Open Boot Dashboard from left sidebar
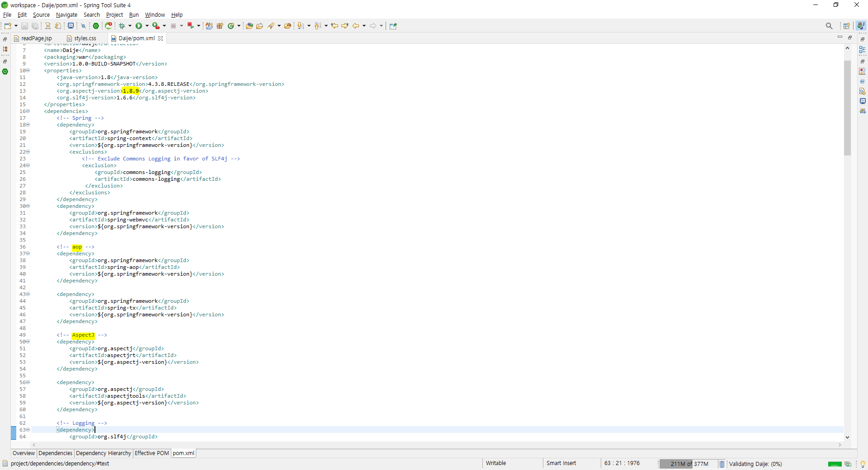 5,71
